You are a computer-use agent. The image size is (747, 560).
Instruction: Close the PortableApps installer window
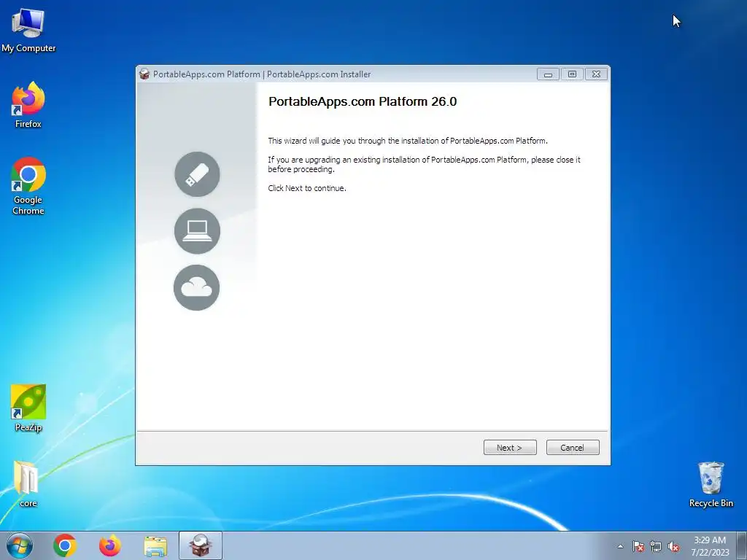(x=597, y=74)
